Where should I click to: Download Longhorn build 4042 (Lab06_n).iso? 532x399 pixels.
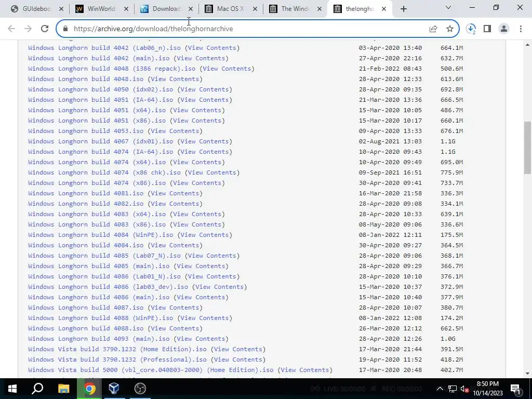point(104,48)
